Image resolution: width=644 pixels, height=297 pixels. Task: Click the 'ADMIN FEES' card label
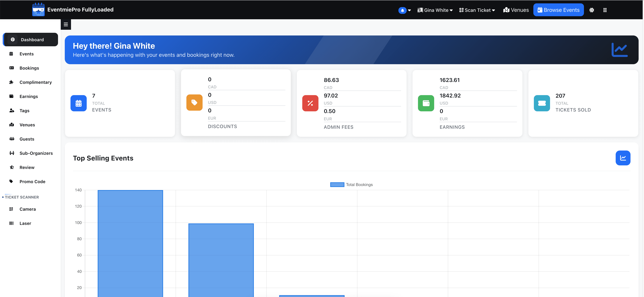[339, 127]
